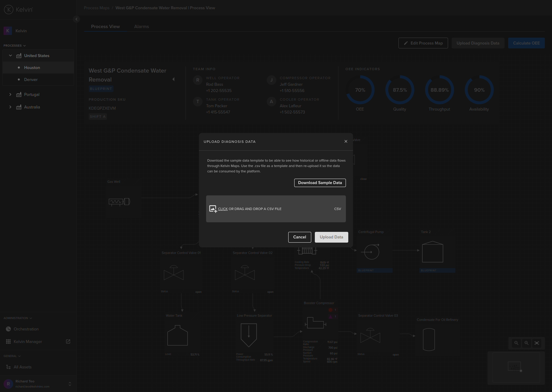Viewport: 552px width, 392px height.
Task: Open All Assets from the General section
Action: click(22, 367)
